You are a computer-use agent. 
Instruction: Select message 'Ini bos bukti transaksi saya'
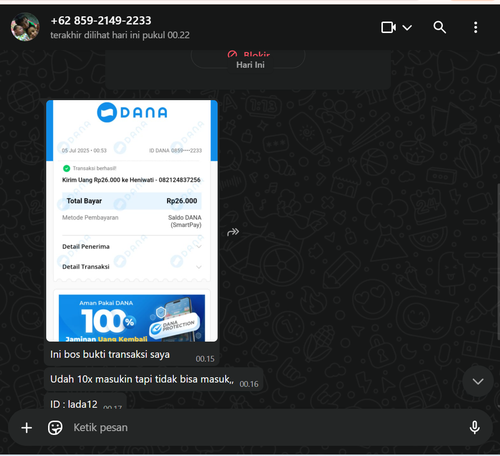coord(110,354)
